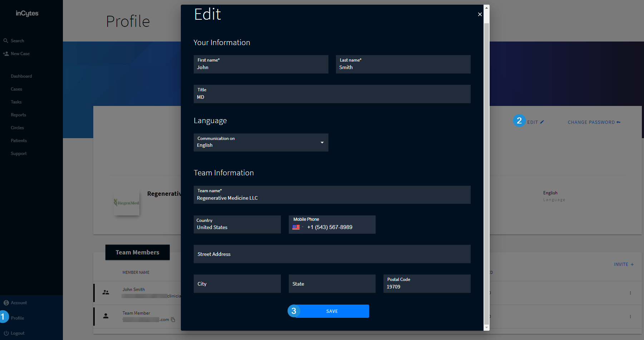
Task: Click the Invite link
Action: (x=623, y=264)
